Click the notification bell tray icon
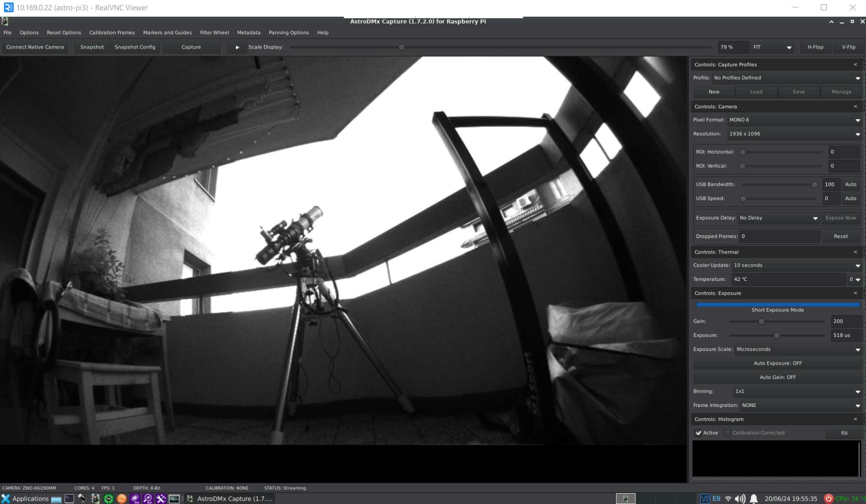The width and height of the screenshot is (866, 504). pyautogui.click(x=754, y=499)
